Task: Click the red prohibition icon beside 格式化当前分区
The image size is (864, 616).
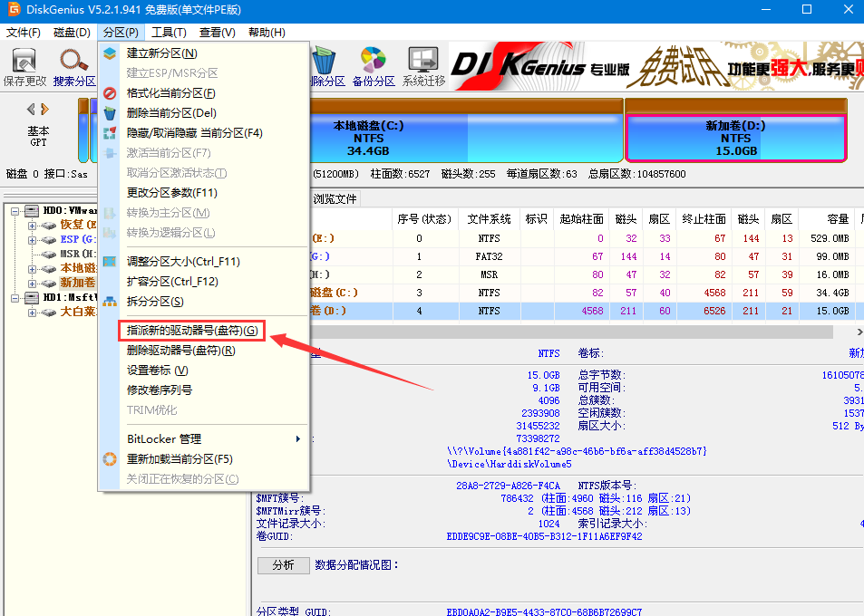Action: pyautogui.click(x=110, y=93)
